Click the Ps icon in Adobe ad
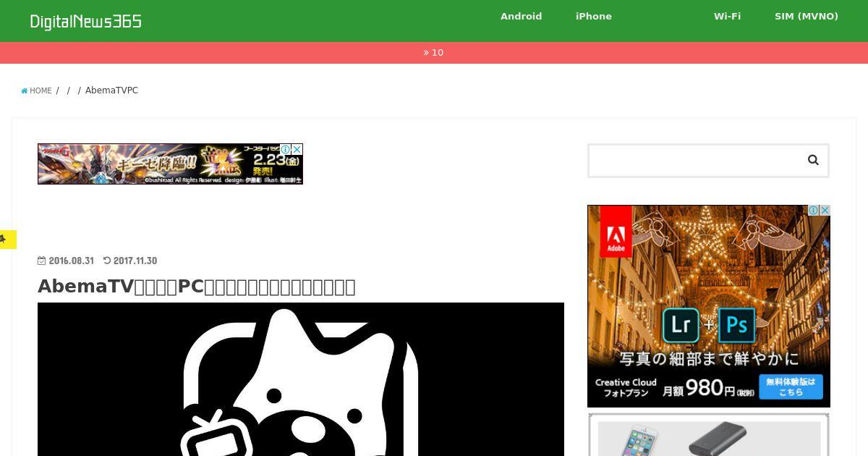The width and height of the screenshot is (868, 456). (736, 326)
